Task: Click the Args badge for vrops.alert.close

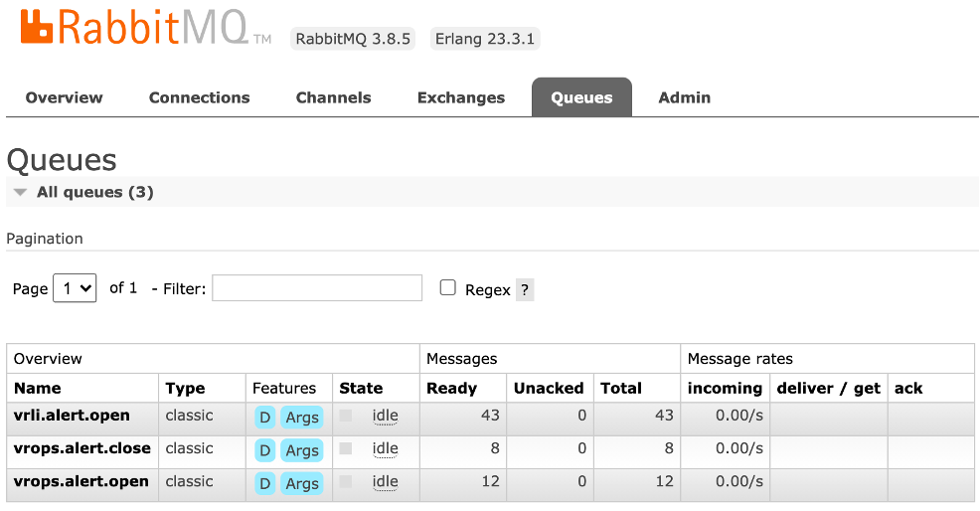Action: (x=302, y=450)
